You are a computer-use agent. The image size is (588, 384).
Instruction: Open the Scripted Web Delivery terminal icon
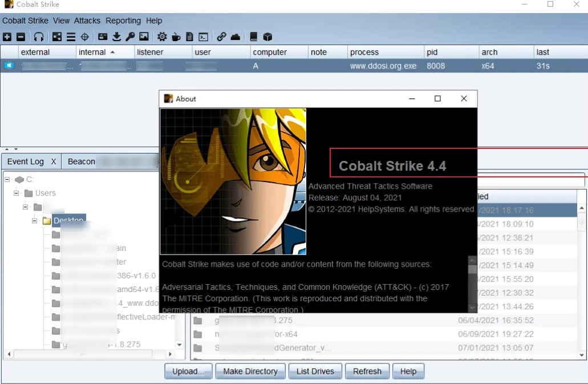pyautogui.click(x=203, y=37)
